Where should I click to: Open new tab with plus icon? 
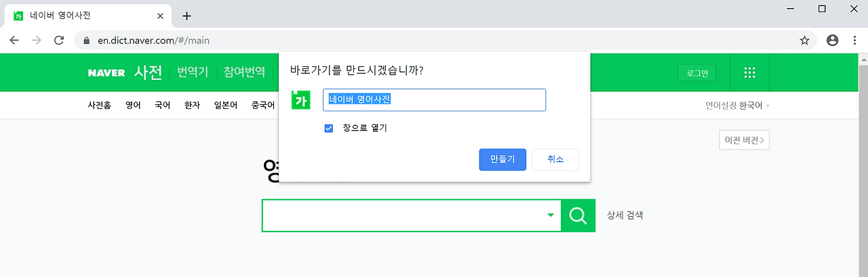(187, 16)
